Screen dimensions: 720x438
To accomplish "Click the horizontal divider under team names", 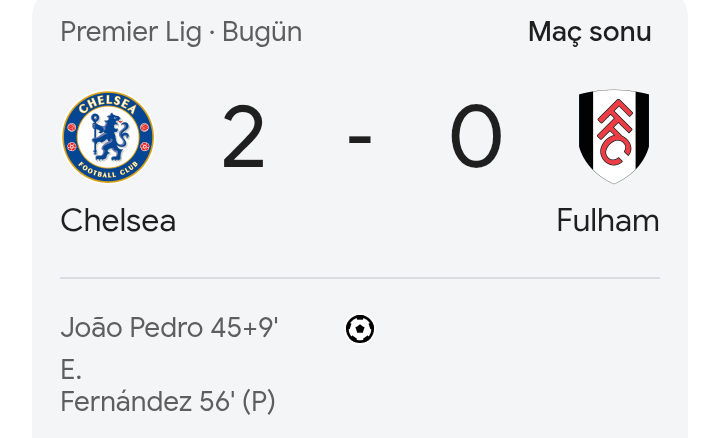I will pos(360,278).
